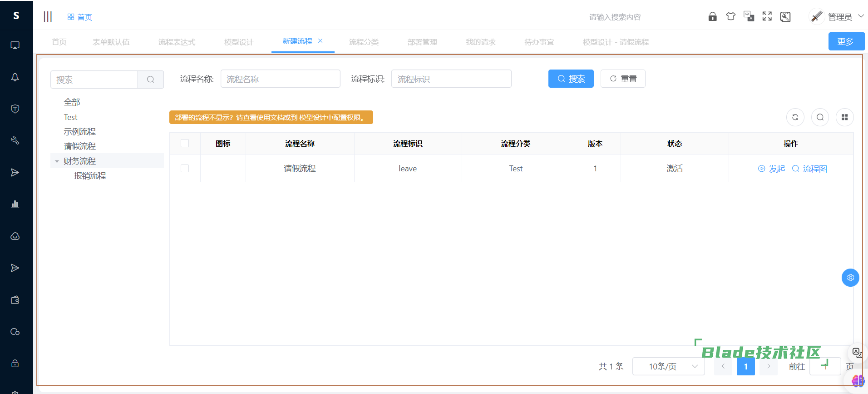
Task: Click the previous page arrow
Action: click(723, 366)
